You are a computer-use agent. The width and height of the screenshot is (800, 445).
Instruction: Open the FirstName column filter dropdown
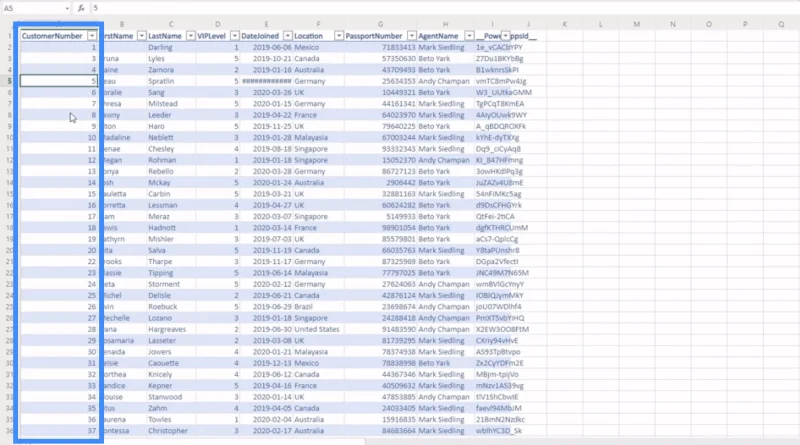pyautogui.click(x=142, y=36)
